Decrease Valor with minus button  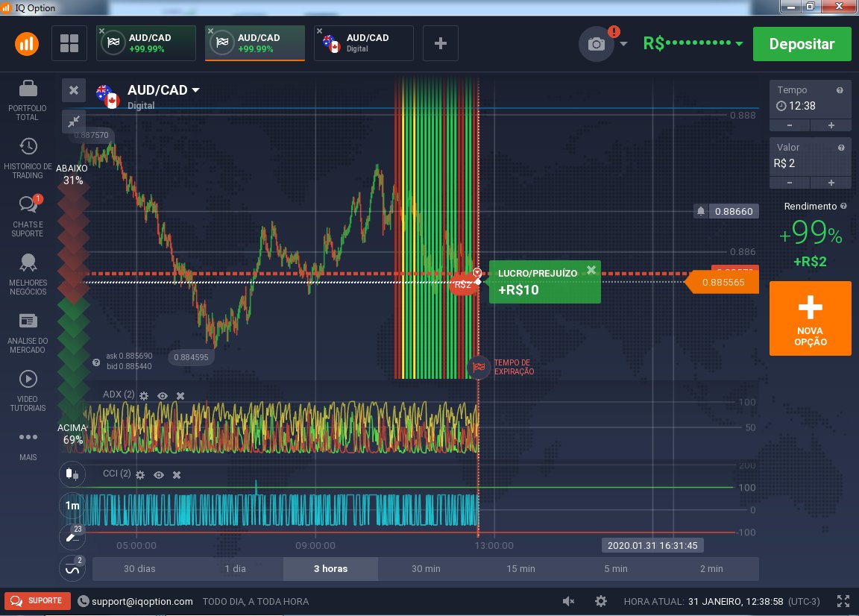pyautogui.click(x=790, y=183)
